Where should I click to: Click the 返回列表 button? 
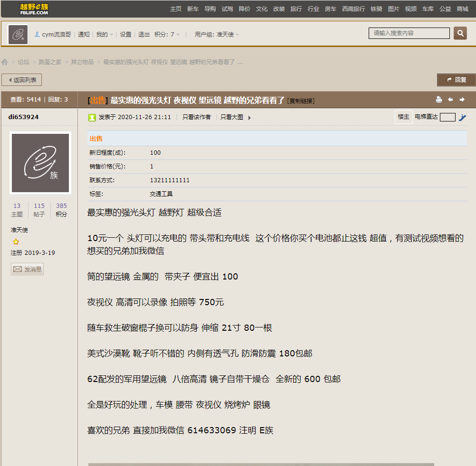21,79
